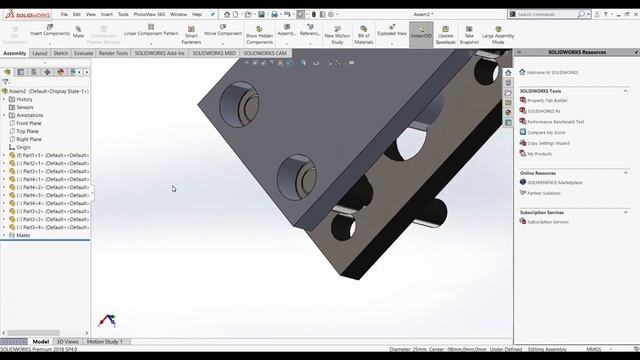This screenshot has height=360, width=640.
Task: Open the Assembly Features tool
Action: tap(287, 30)
